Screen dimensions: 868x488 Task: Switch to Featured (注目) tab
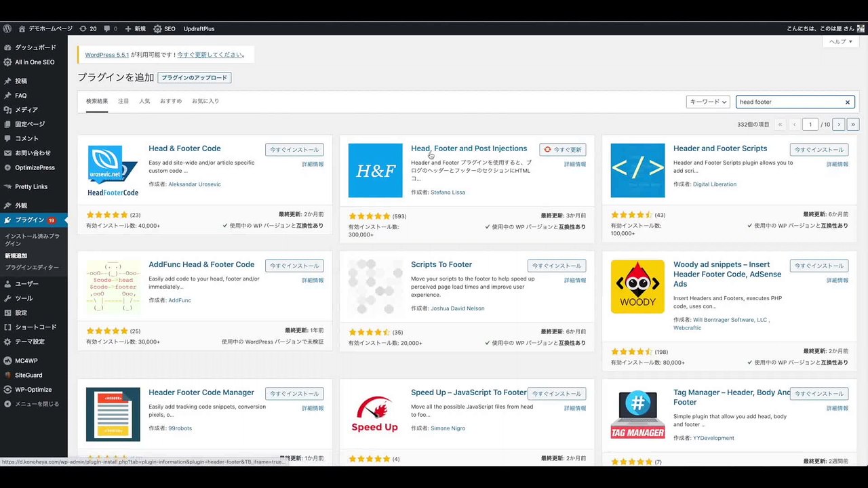coord(123,101)
